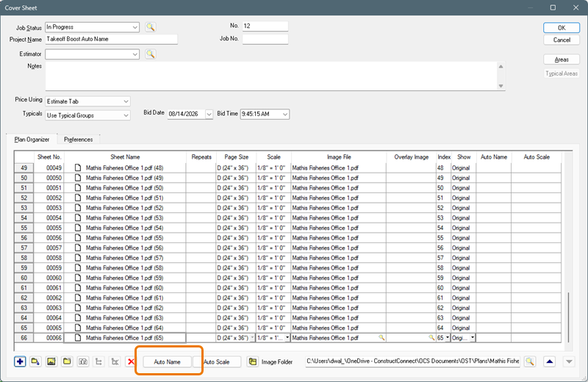This screenshot has height=382, width=588.
Task: Click the Image Folder browse icon
Action: click(x=253, y=361)
